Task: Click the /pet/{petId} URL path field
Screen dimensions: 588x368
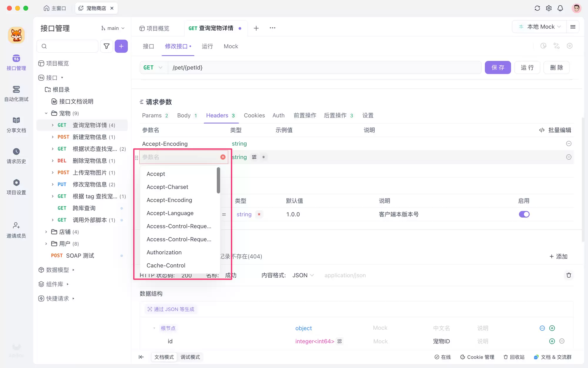Action: 325,67
